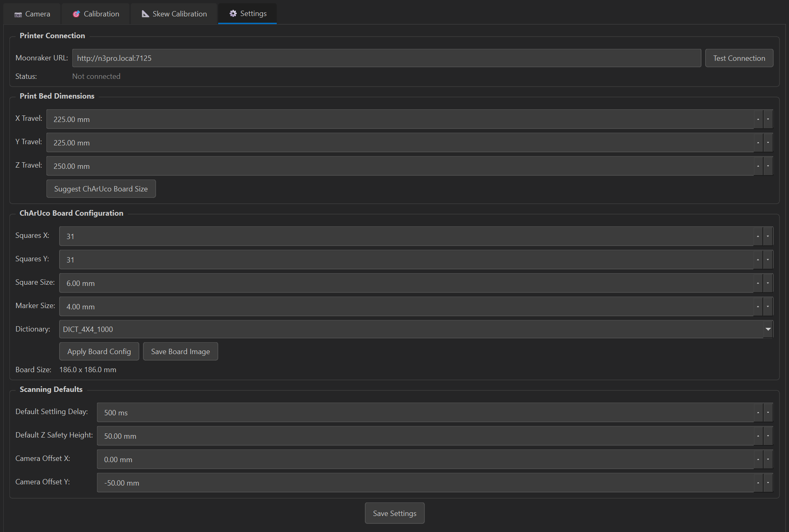Image resolution: width=789 pixels, height=532 pixels.
Task: Decrease Camera Offset X value
Action: pos(768,459)
